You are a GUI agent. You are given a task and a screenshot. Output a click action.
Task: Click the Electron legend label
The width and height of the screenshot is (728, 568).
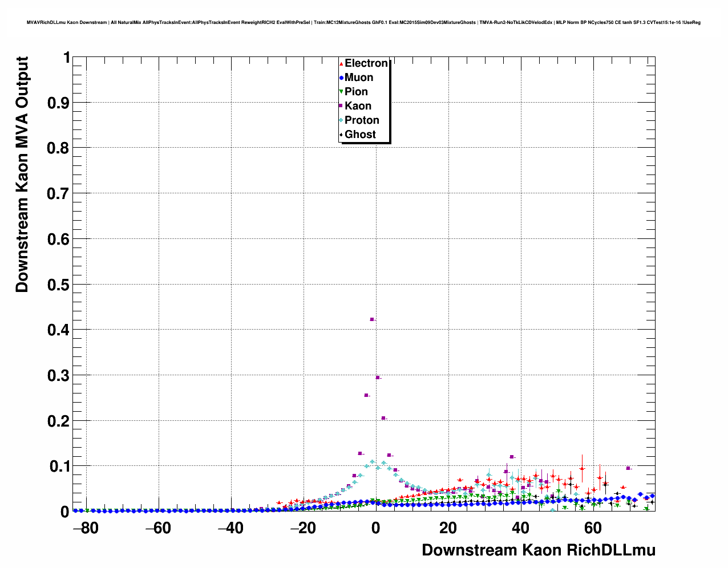[x=366, y=63]
